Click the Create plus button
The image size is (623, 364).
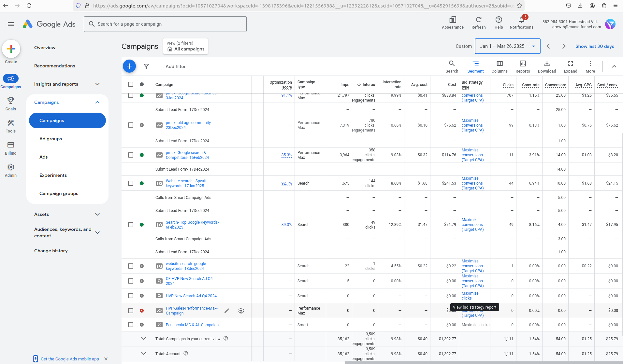pos(11,49)
